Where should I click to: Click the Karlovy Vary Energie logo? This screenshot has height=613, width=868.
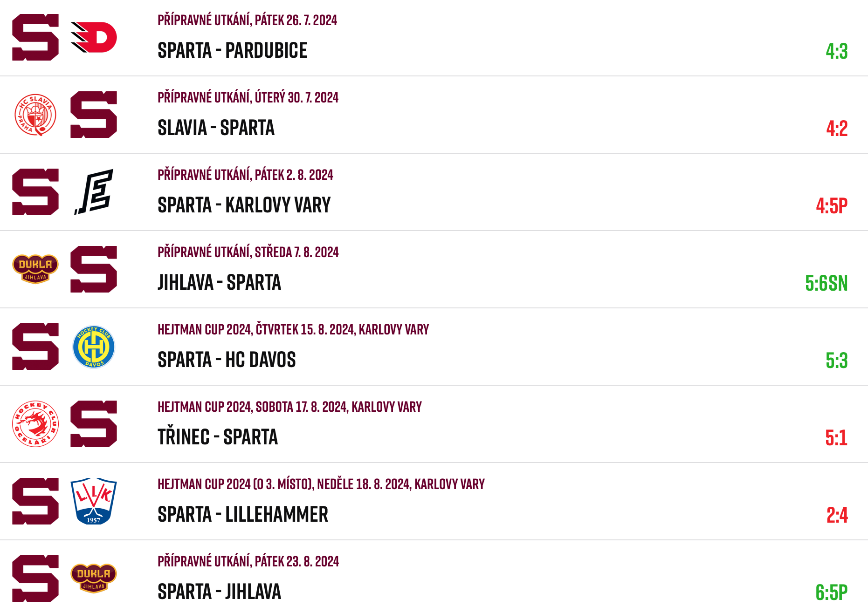pyautogui.click(x=94, y=192)
